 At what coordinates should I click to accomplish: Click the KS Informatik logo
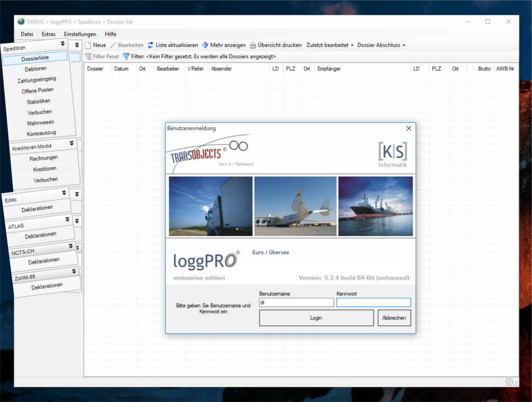click(393, 155)
